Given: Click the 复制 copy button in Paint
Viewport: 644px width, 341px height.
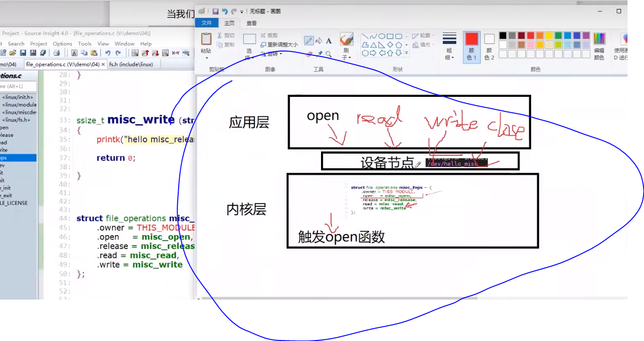Looking at the screenshot, I should (x=226, y=44).
